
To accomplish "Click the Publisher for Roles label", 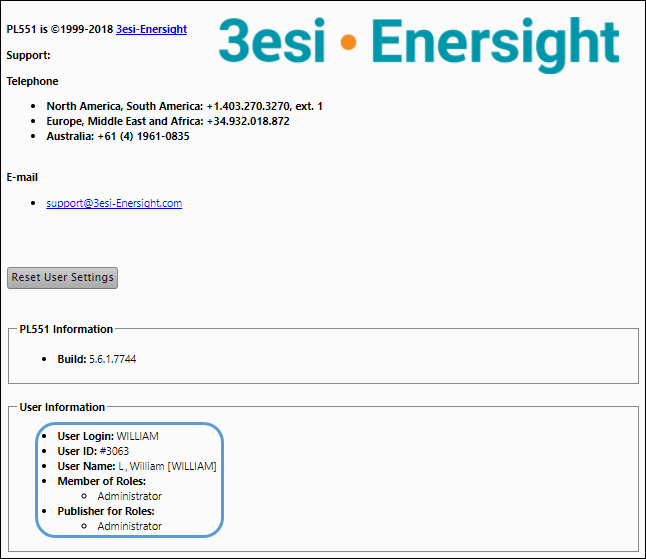I will click(x=105, y=511).
